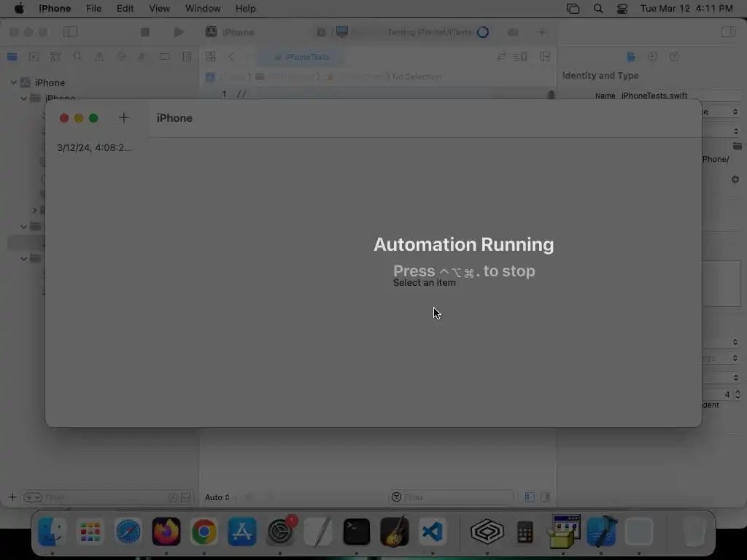747x560 pixels.
Task: Click the indent stepper near value 4
Action: [738, 394]
